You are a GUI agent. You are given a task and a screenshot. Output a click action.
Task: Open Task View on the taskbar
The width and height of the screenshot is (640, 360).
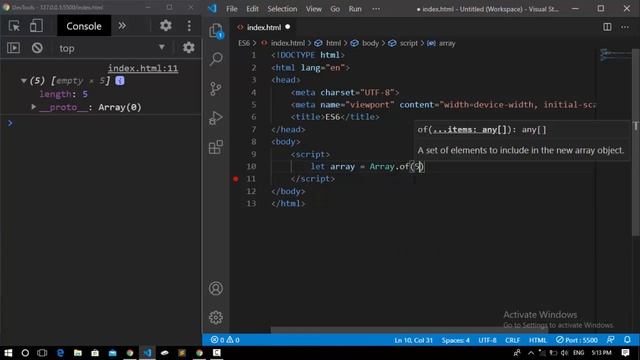[x=42, y=353]
